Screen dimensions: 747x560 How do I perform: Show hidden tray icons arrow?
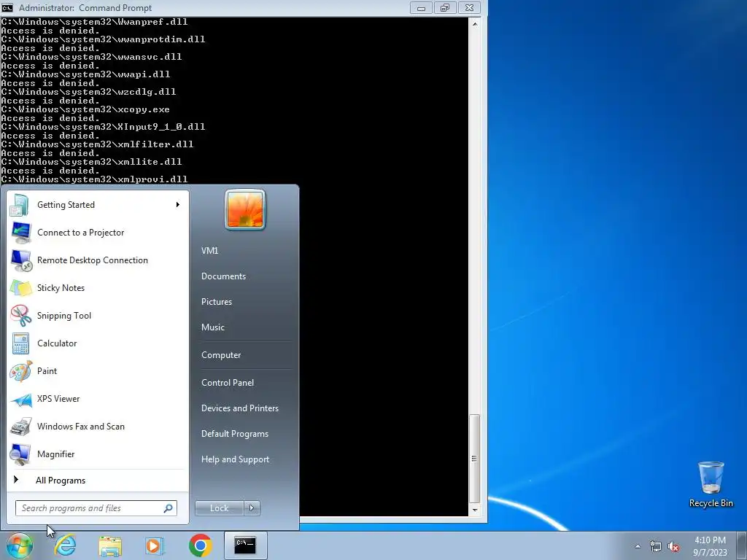[x=638, y=547]
